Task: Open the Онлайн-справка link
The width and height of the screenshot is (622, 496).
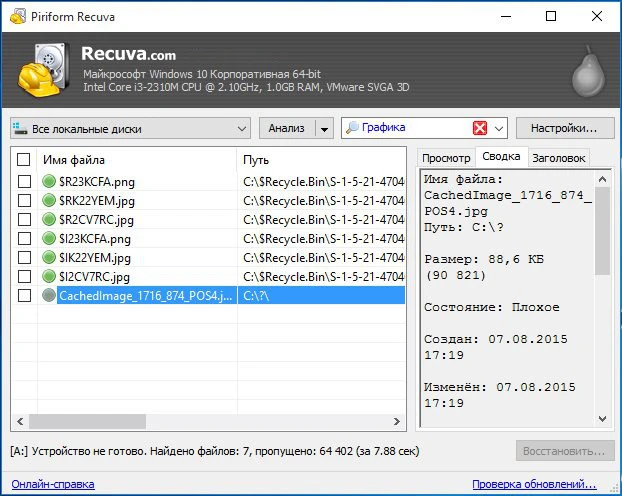Action: [x=53, y=484]
